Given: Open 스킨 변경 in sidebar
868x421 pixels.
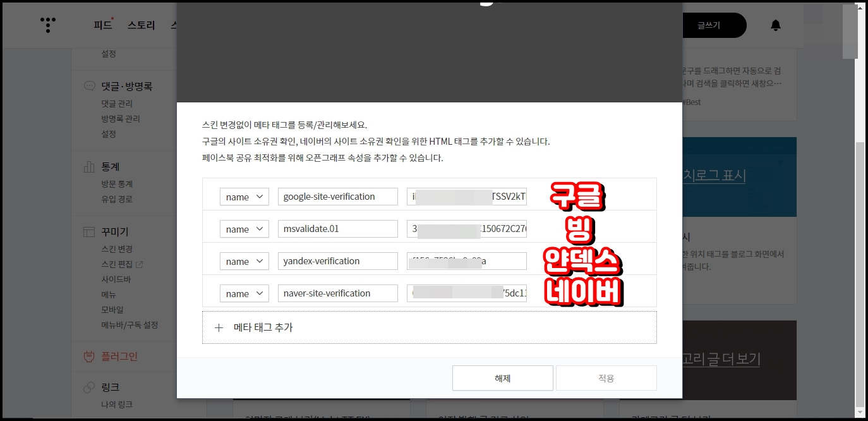Looking at the screenshot, I should 117,249.
